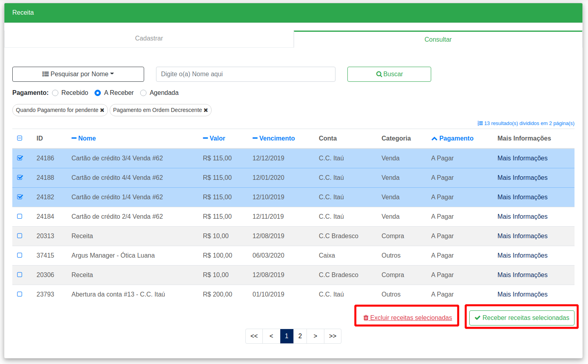Select the Agendada radio option
The height and width of the screenshot is (364, 588).
click(x=143, y=93)
